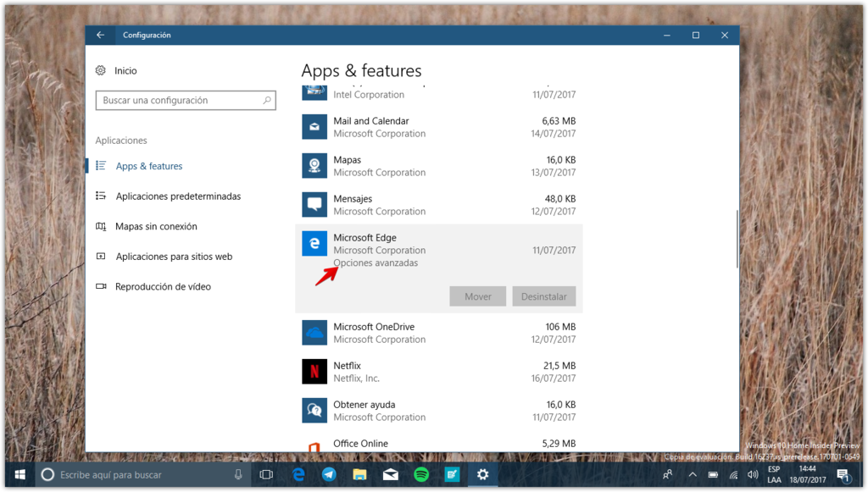Screen dimensions: 868x492
Task: Expand the Mensajes app entry
Action: click(x=437, y=205)
